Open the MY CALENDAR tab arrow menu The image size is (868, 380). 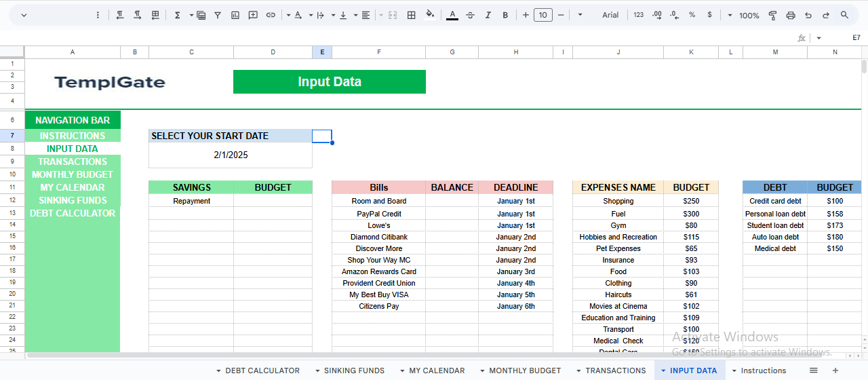402,371
